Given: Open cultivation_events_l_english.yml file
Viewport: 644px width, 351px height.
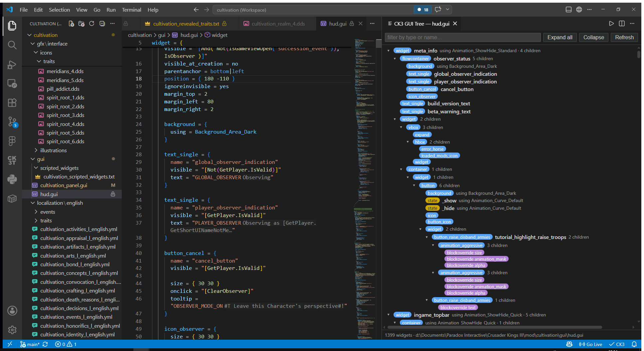Looking at the screenshot, I should (x=76, y=317).
